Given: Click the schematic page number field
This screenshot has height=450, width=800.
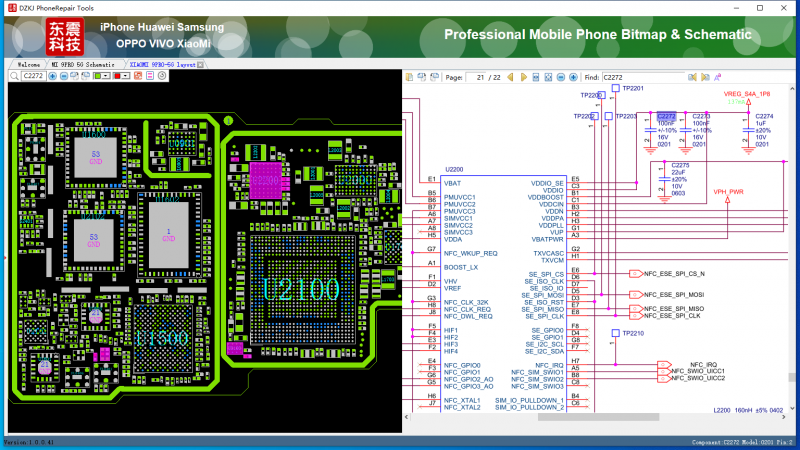Looking at the screenshot, I should pos(474,76).
